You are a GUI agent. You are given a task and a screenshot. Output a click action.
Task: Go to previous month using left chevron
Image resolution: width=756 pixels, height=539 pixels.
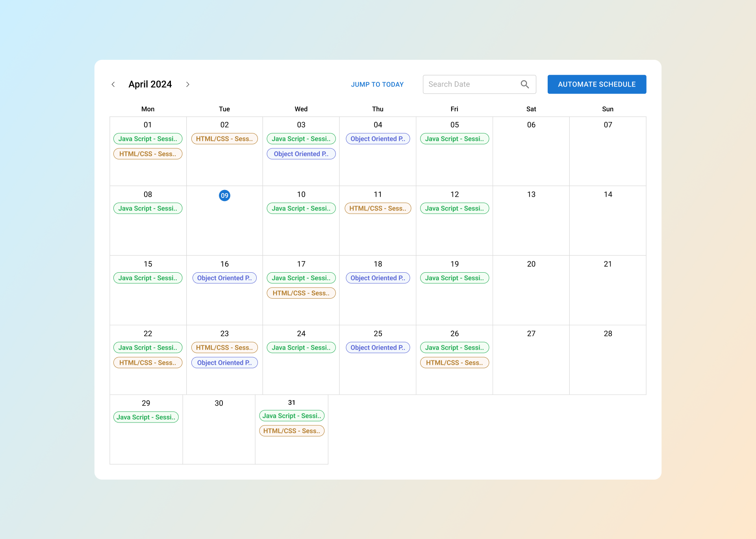tap(113, 84)
